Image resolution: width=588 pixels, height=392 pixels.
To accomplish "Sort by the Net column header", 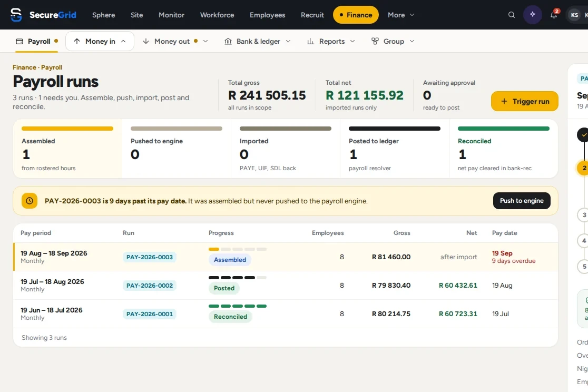I will tap(472, 233).
